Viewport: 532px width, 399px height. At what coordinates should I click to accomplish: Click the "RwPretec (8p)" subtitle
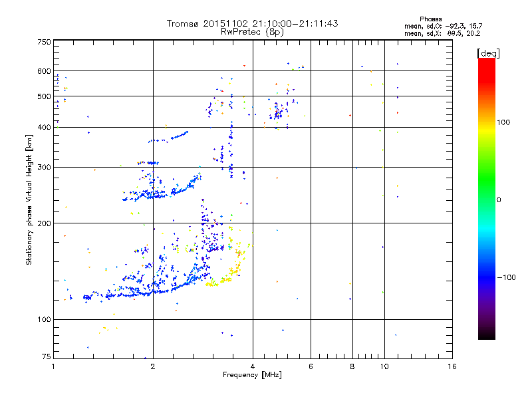(252, 32)
